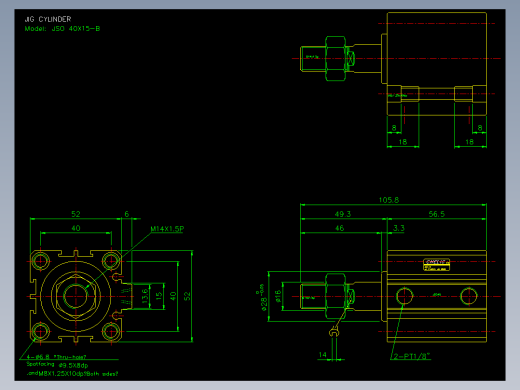Click the ø28 diameter dimension
The width and height of the screenshot is (520, 390).
pyautogui.click(x=263, y=298)
